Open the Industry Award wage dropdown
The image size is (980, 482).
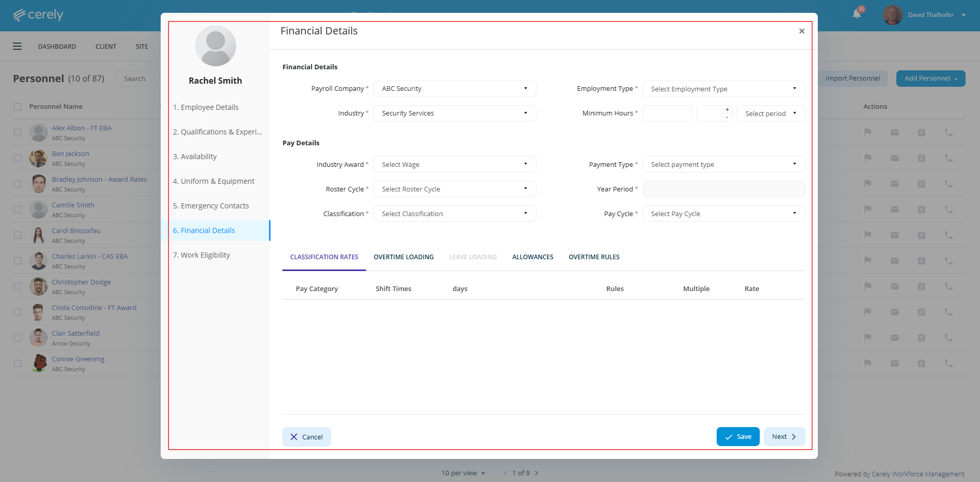(454, 164)
